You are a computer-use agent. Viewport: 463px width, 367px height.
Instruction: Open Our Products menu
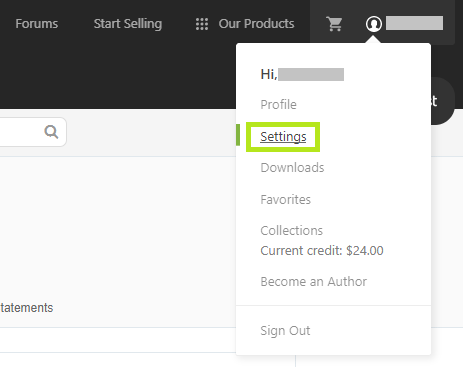[256, 24]
